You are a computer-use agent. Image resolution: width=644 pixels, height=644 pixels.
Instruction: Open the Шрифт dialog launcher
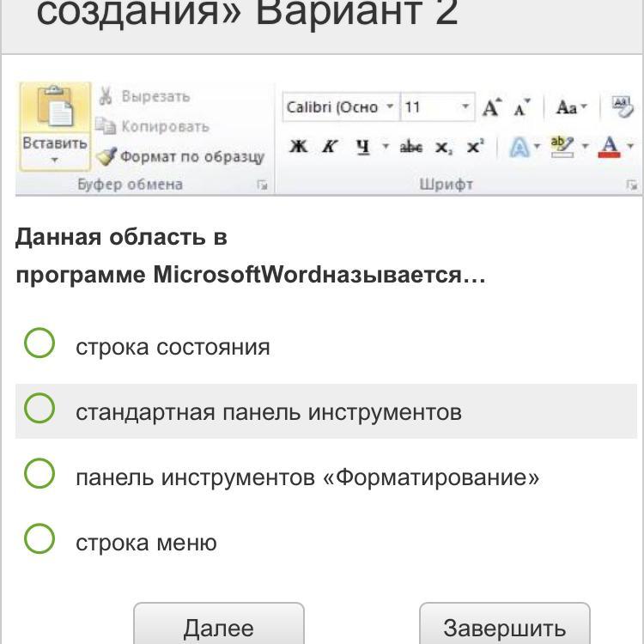(631, 185)
